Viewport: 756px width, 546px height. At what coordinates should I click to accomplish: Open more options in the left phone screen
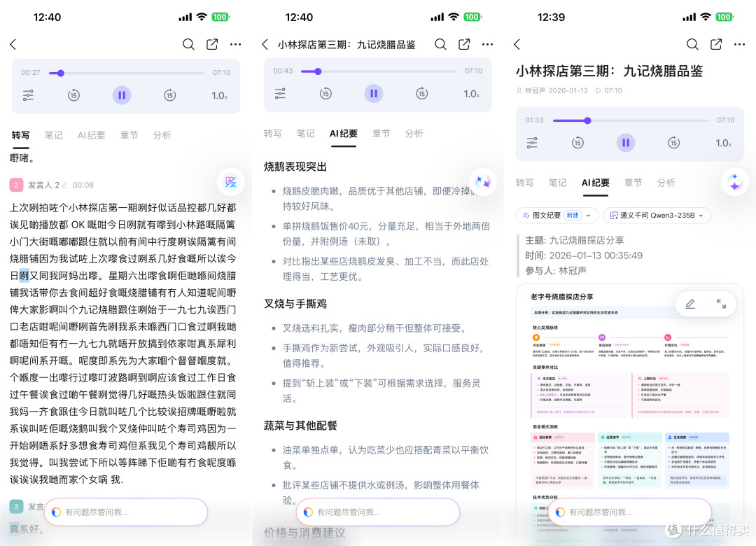(x=235, y=44)
